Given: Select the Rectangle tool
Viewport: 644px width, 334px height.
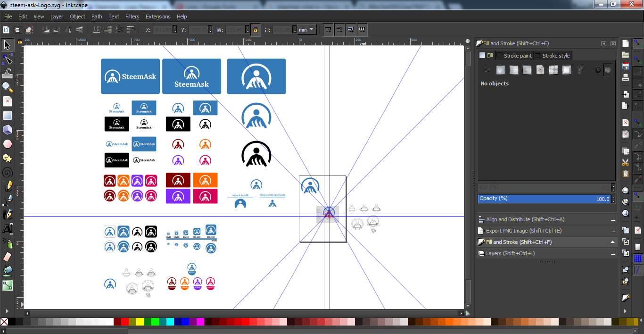Looking at the screenshot, I should [x=7, y=116].
